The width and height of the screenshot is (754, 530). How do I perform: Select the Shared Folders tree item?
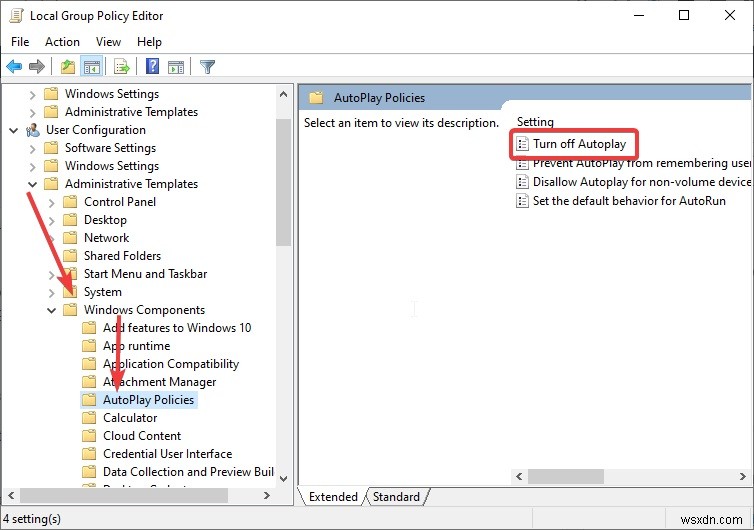tap(122, 255)
